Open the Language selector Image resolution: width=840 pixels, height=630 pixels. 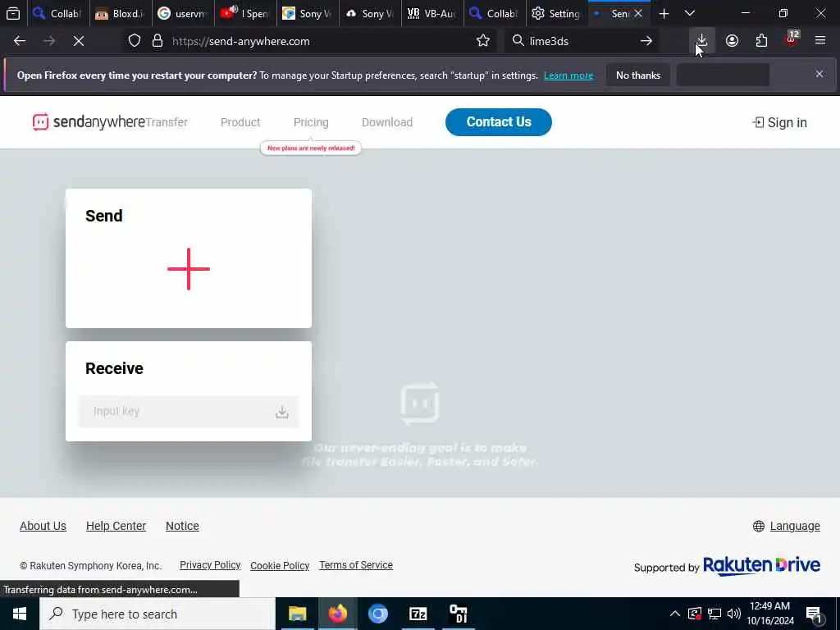pos(794,526)
